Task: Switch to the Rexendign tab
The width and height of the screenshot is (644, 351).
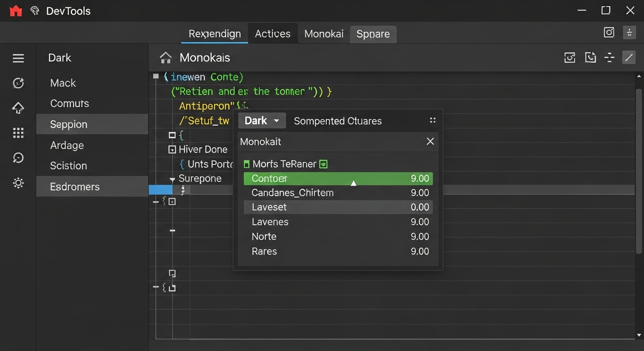Action: [215, 34]
